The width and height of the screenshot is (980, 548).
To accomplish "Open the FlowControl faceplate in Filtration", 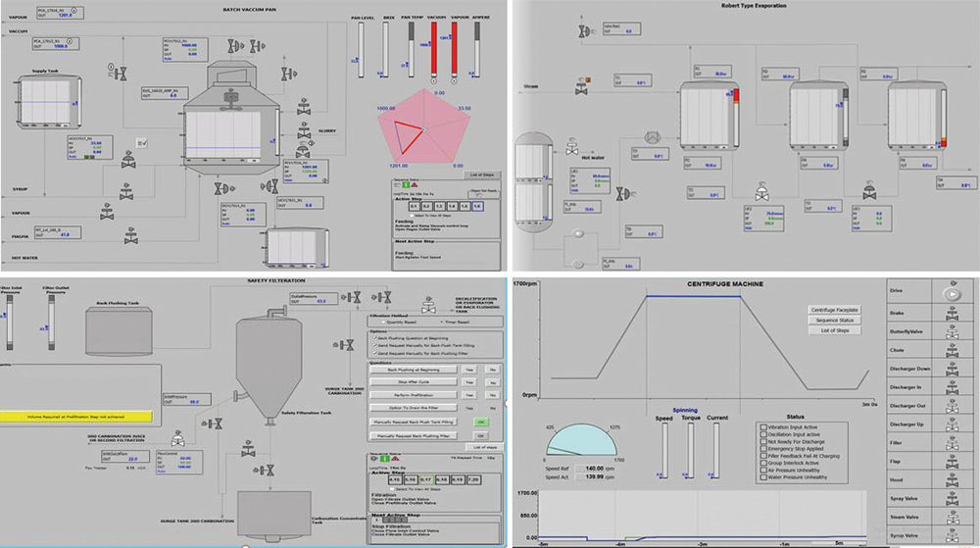I will click(x=178, y=462).
